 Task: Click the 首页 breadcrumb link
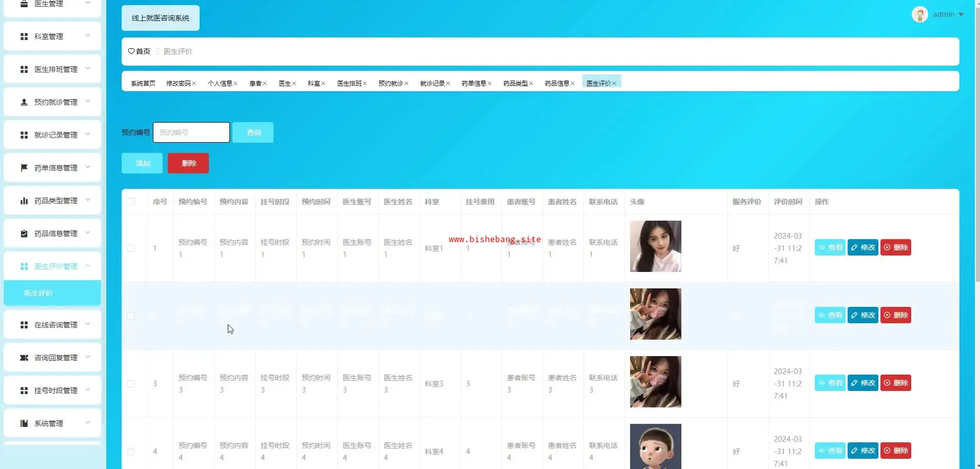click(x=143, y=51)
